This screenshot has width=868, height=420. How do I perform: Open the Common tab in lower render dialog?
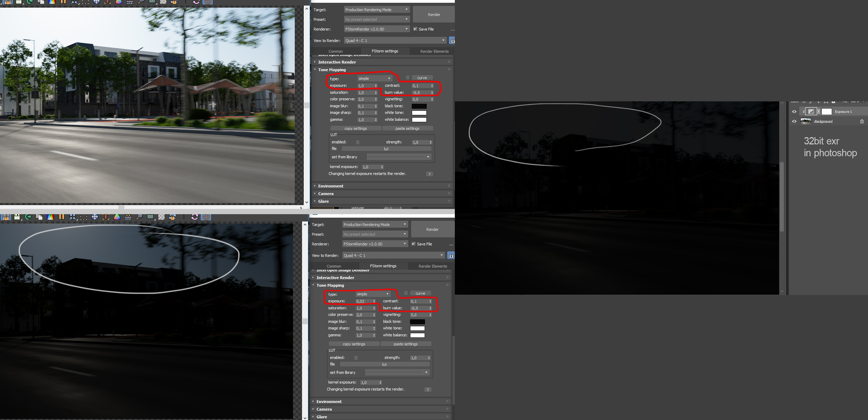(x=334, y=266)
